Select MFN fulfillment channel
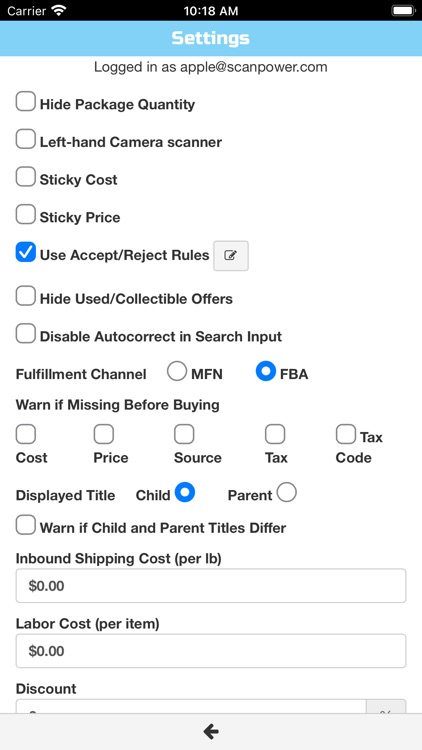422x750 pixels. tap(177, 372)
